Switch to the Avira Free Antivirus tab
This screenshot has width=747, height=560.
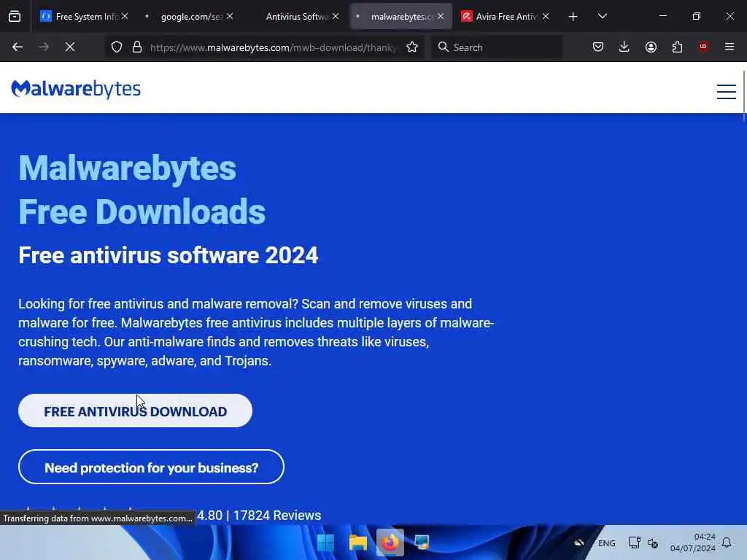point(504,16)
